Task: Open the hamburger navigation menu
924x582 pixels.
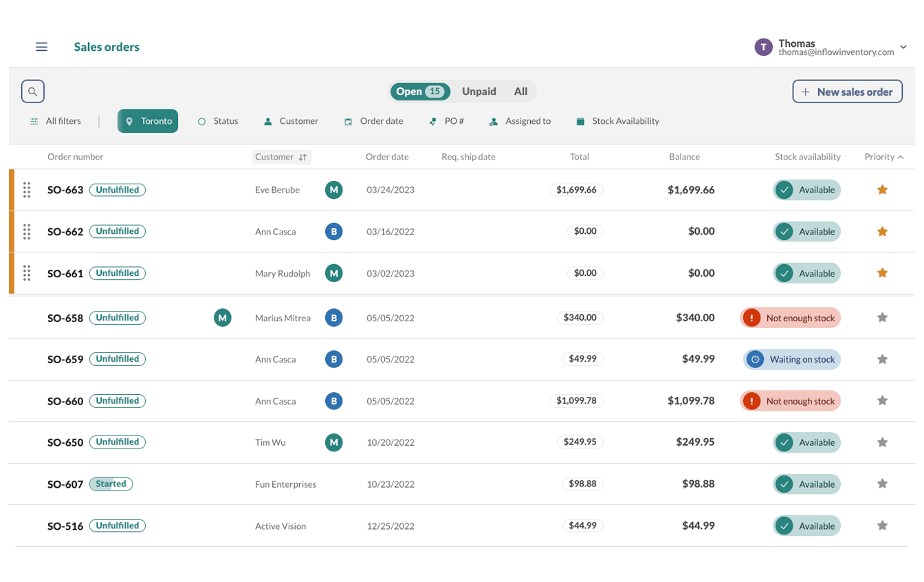Action: coord(41,47)
